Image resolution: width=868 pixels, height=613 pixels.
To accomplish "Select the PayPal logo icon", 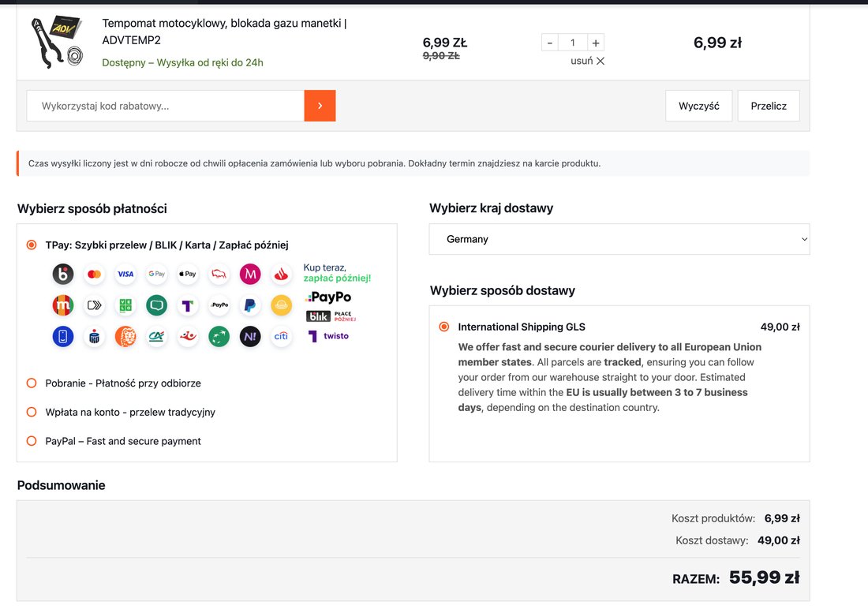I will pyautogui.click(x=250, y=305).
